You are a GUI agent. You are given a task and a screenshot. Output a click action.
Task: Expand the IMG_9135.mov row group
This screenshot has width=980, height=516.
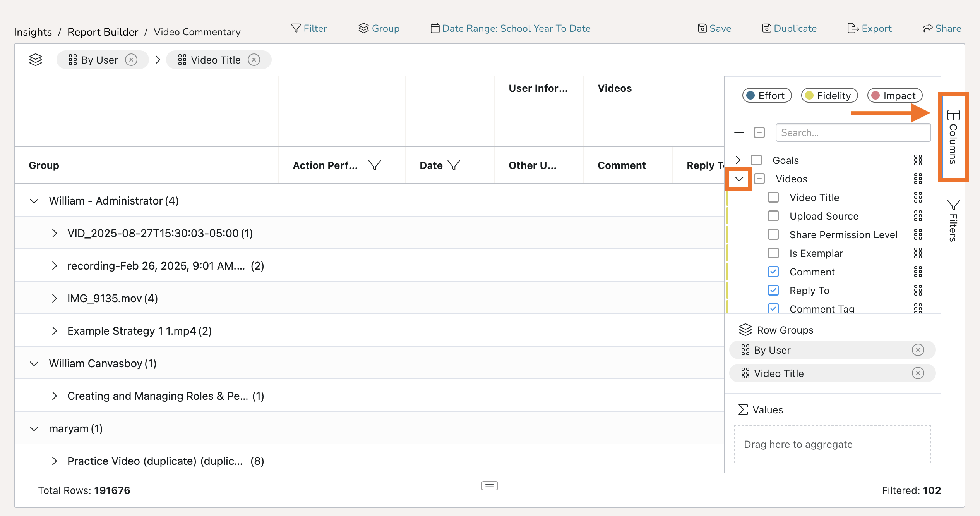point(55,298)
